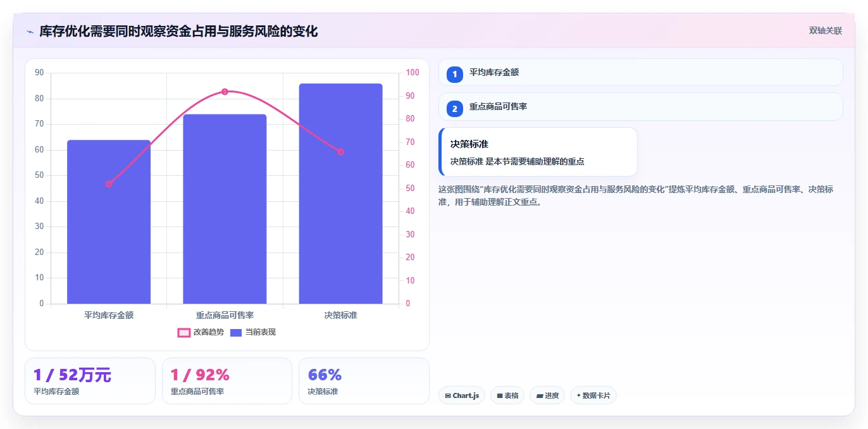Select the 平均库存金额 bar in chart
Screen dimensions: 868x429
click(109, 222)
